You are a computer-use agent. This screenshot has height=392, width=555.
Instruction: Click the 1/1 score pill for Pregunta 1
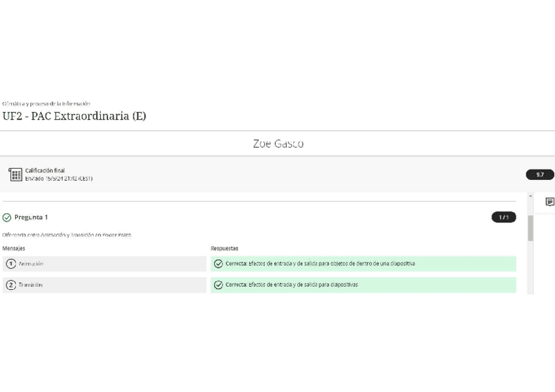tap(503, 217)
